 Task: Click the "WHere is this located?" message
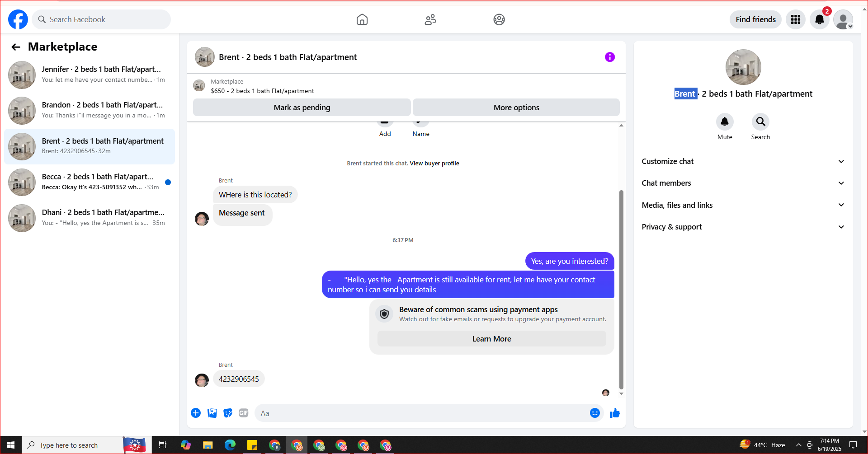(255, 195)
